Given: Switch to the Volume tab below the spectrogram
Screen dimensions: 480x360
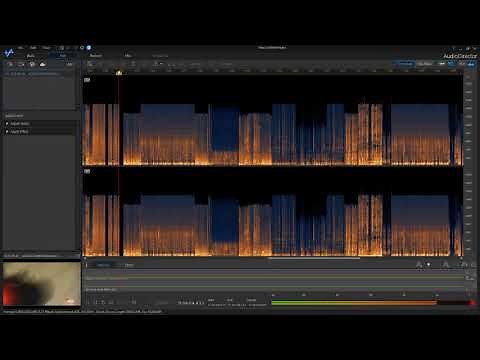Looking at the screenshot, I should point(103,265).
